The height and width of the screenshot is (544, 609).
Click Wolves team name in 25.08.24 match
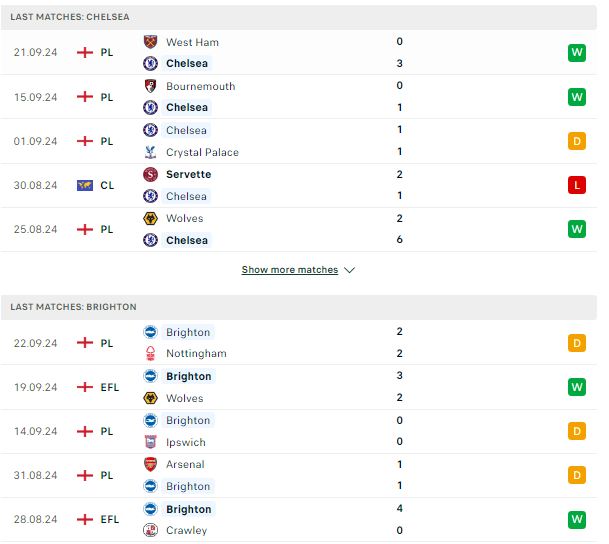tap(184, 218)
